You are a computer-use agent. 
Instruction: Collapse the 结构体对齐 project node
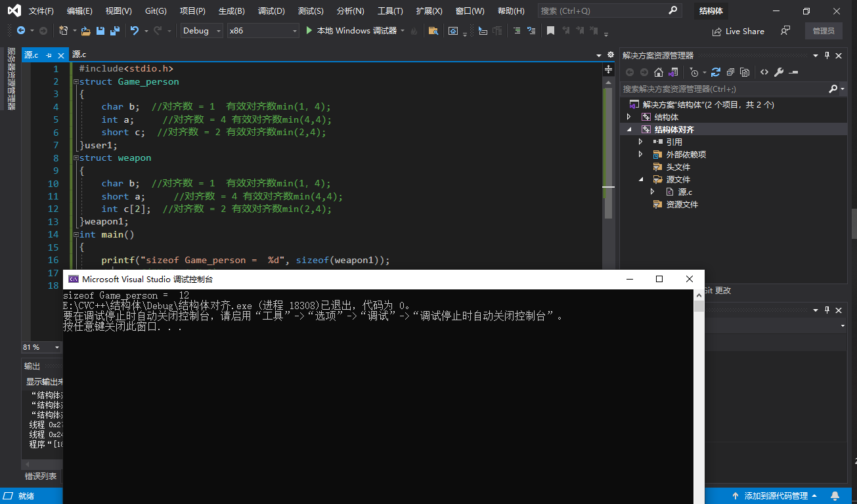[x=628, y=129]
